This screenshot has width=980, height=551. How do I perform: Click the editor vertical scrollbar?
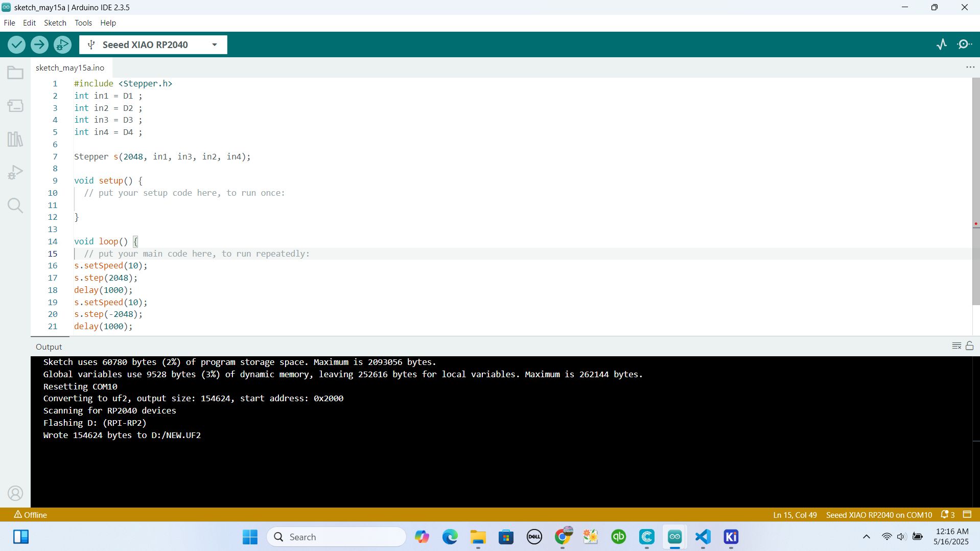click(x=975, y=192)
